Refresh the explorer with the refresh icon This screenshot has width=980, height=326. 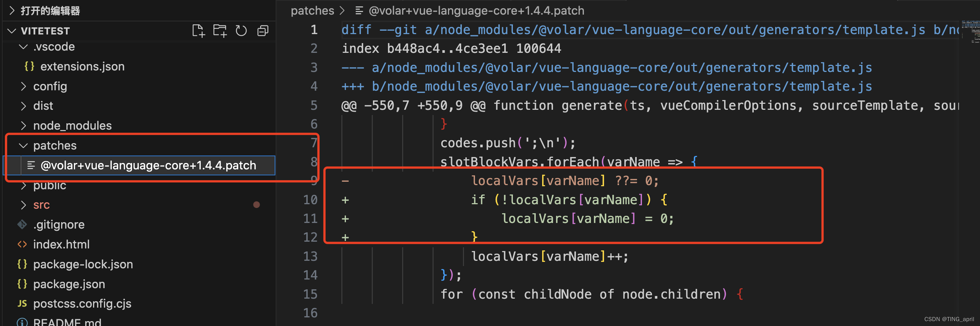click(x=241, y=31)
